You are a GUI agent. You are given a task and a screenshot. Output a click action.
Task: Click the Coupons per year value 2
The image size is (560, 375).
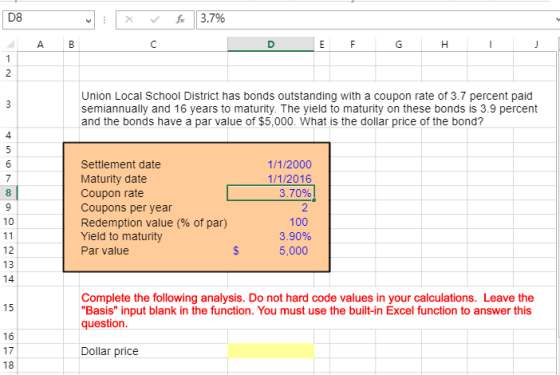(x=304, y=208)
